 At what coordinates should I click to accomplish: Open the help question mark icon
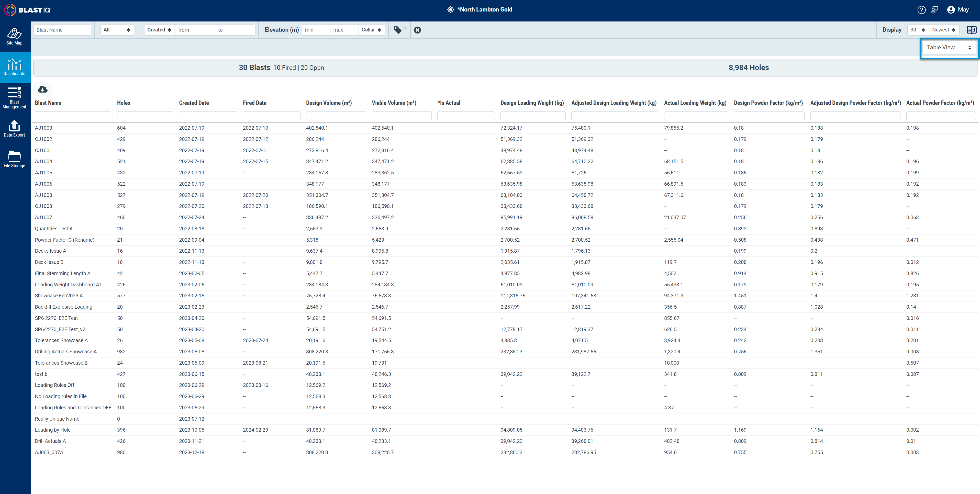click(921, 10)
